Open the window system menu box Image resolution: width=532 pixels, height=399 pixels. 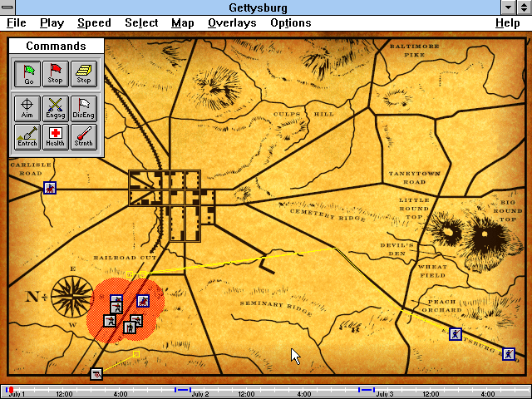tap(7, 7)
